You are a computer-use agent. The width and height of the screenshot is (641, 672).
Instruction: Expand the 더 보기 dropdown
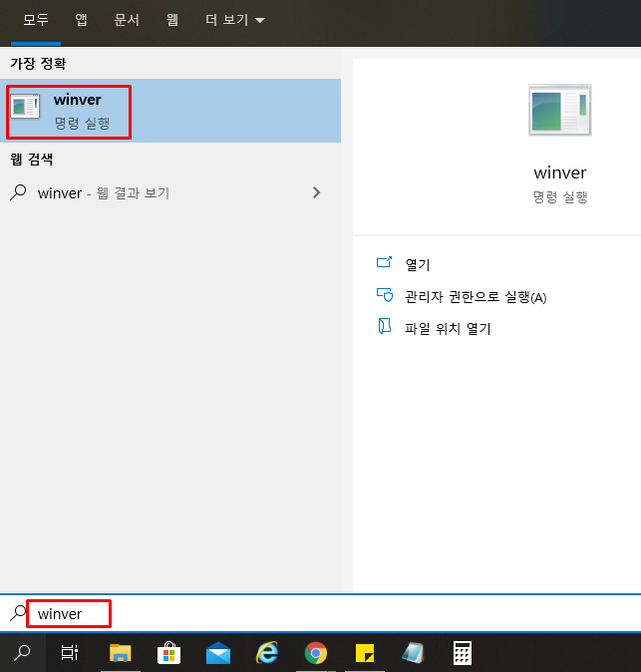(x=235, y=20)
